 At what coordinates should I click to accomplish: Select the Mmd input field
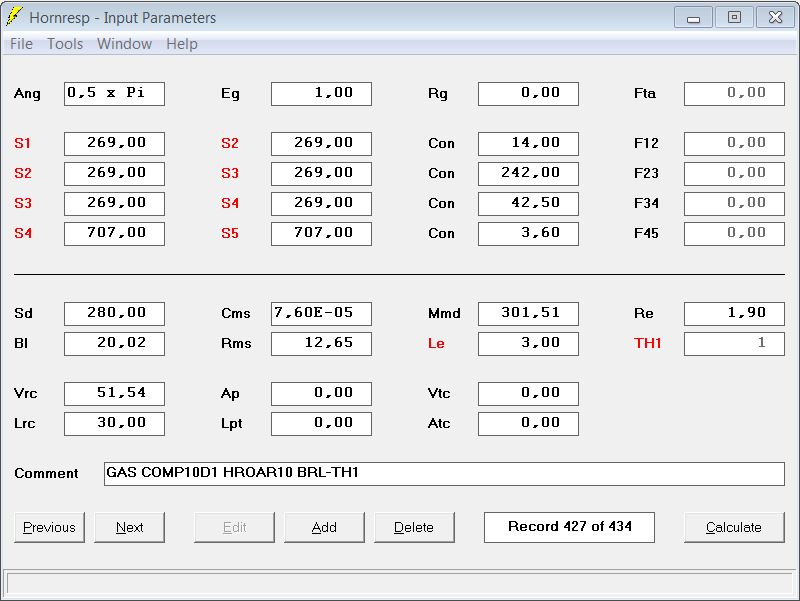click(528, 313)
